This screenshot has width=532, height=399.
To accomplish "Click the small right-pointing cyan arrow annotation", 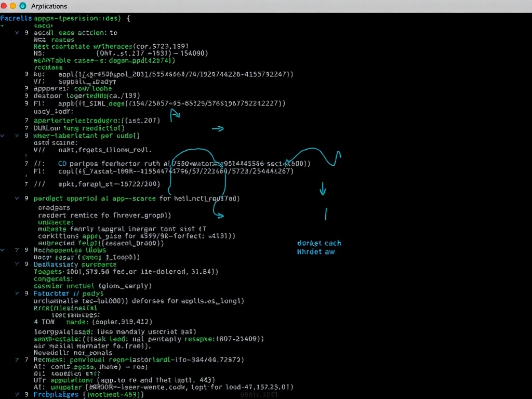I will [x=218, y=129].
